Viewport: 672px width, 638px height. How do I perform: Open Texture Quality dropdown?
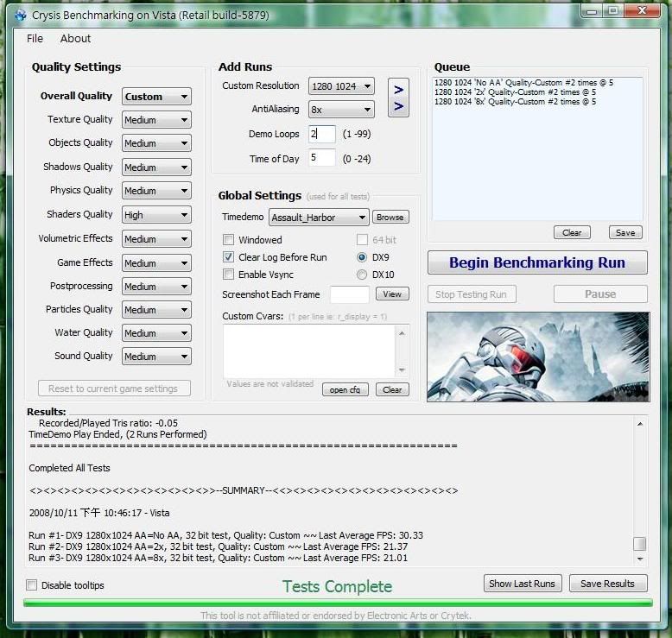[156, 120]
